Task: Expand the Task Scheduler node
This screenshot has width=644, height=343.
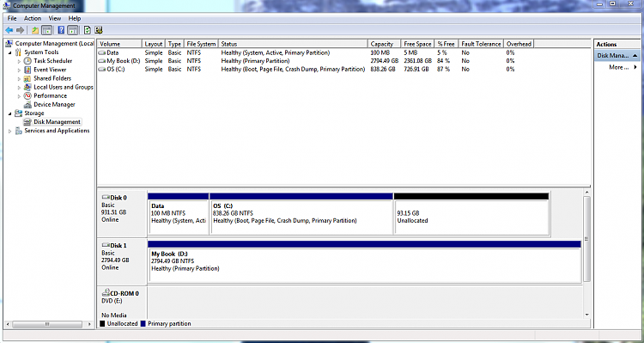Action: (19, 61)
